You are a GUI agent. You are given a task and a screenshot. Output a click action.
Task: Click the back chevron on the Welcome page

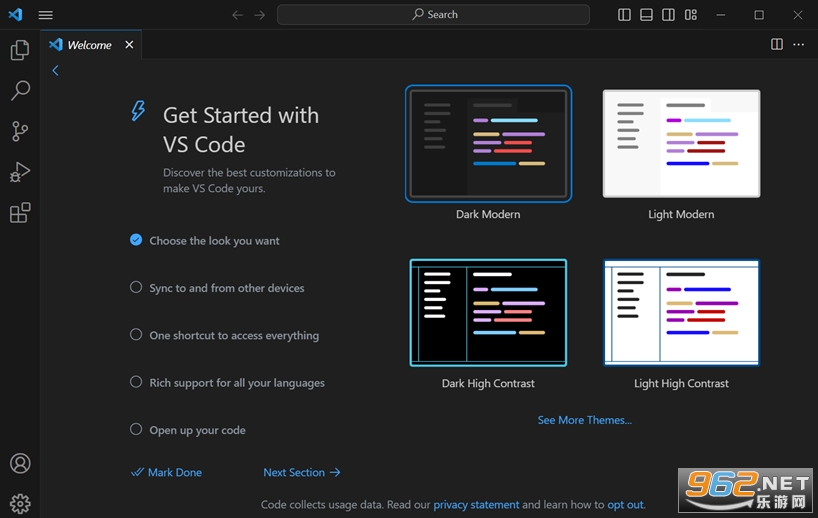coord(55,70)
